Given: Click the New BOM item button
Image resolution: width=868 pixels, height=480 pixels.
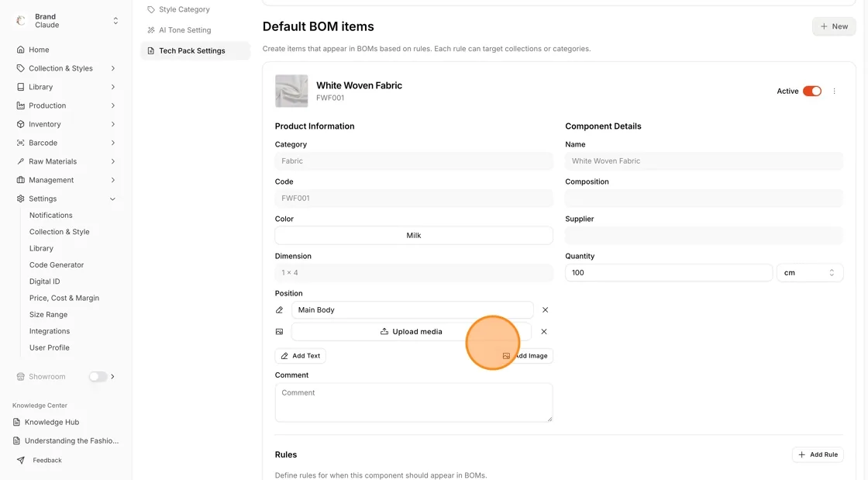Looking at the screenshot, I should [x=834, y=26].
